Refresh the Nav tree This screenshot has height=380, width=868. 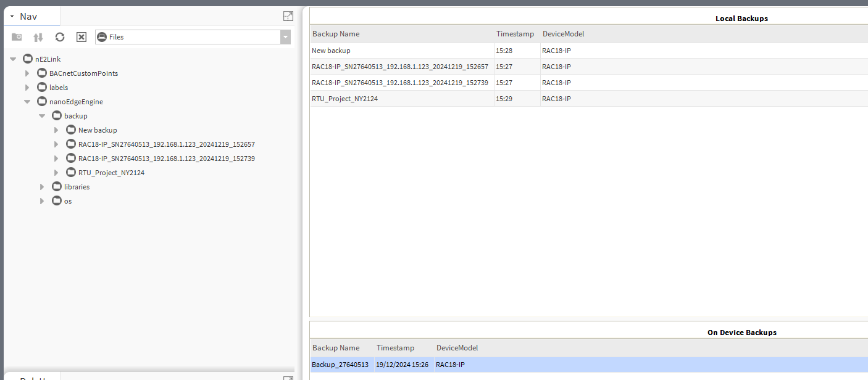pos(60,37)
